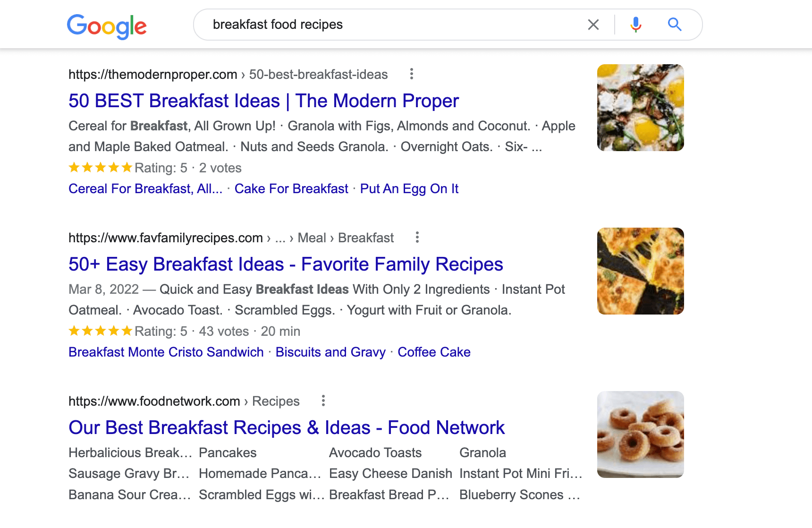
Task: Click the Google logo
Action: 107,26
